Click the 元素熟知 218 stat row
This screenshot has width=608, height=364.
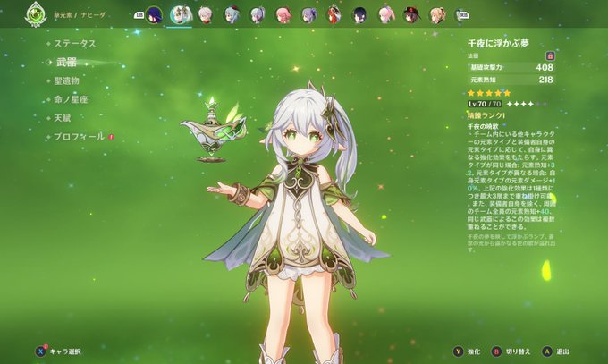tap(511, 80)
